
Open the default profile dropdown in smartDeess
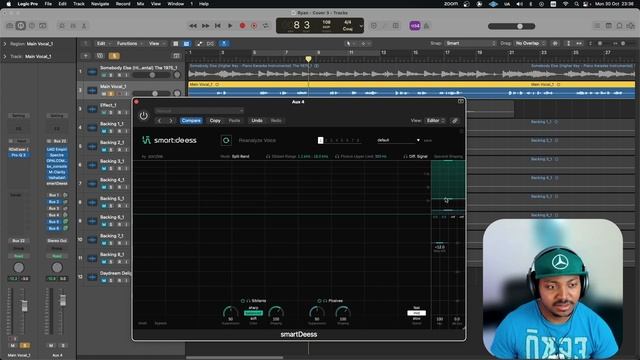pos(398,140)
